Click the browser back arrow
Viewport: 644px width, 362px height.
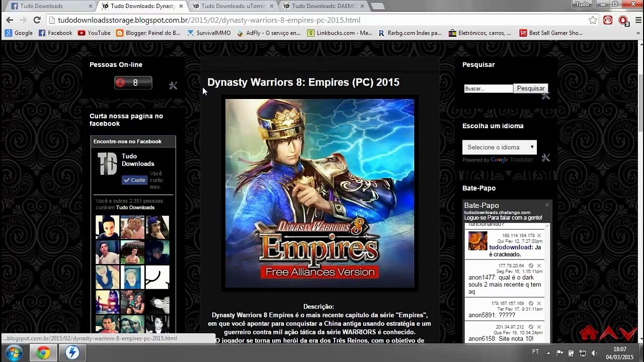point(9,20)
